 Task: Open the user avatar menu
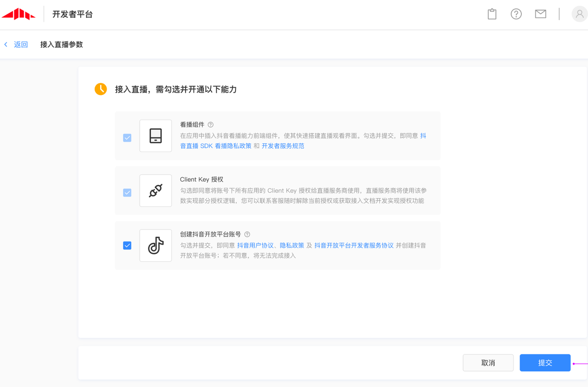tap(580, 14)
